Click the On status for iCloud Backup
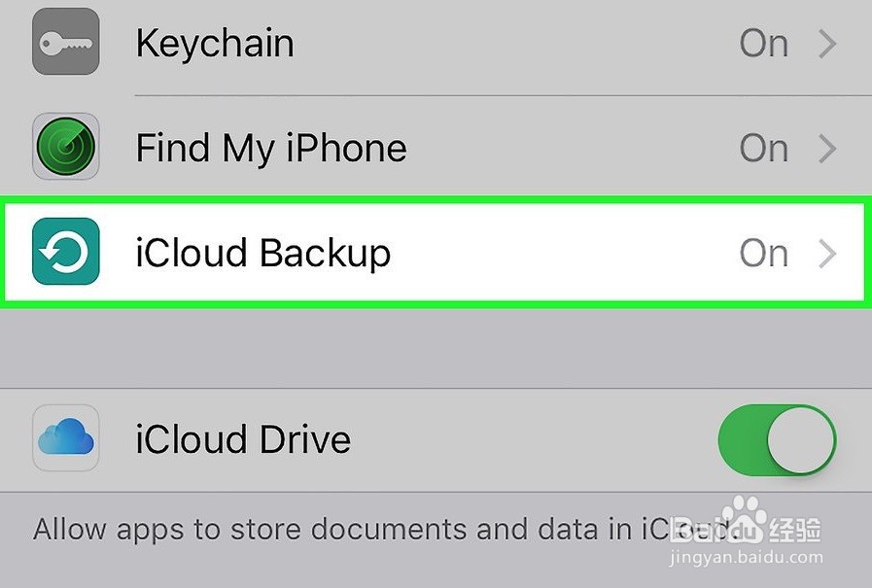872x588 pixels. [x=763, y=254]
